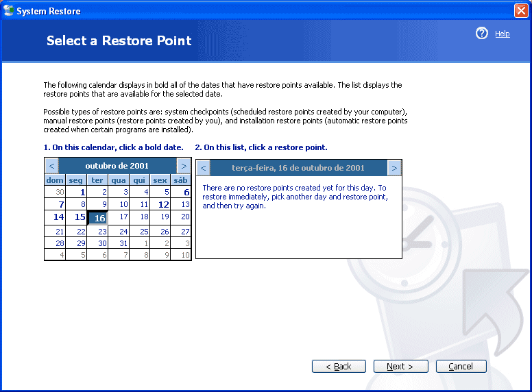Cancel the System Restore wizard

[461, 367]
